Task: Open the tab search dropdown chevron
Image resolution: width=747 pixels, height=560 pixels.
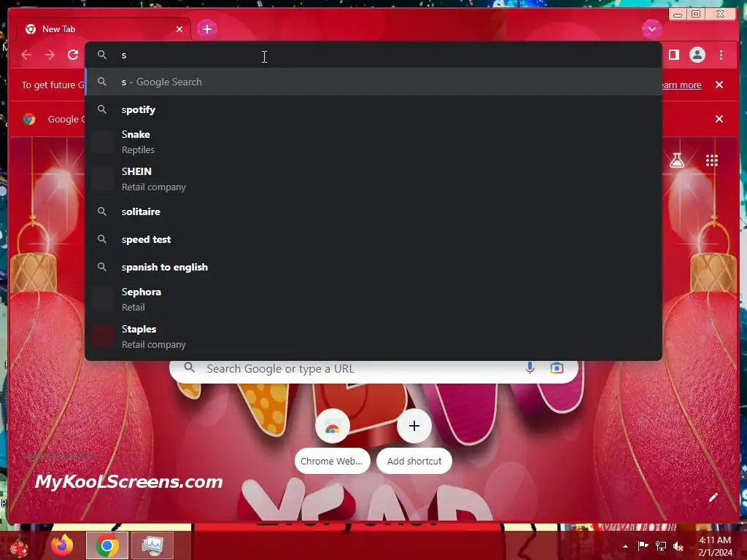Action: (651, 29)
